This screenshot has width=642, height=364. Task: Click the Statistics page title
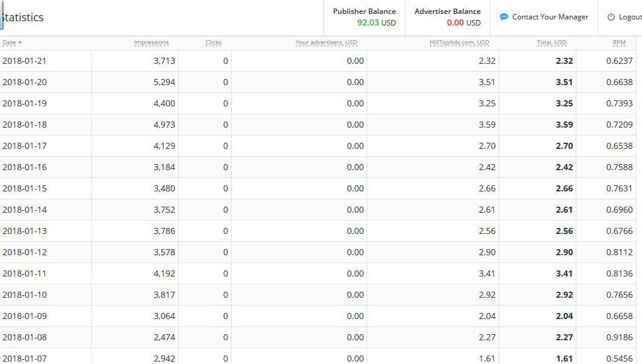(x=22, y=18)
